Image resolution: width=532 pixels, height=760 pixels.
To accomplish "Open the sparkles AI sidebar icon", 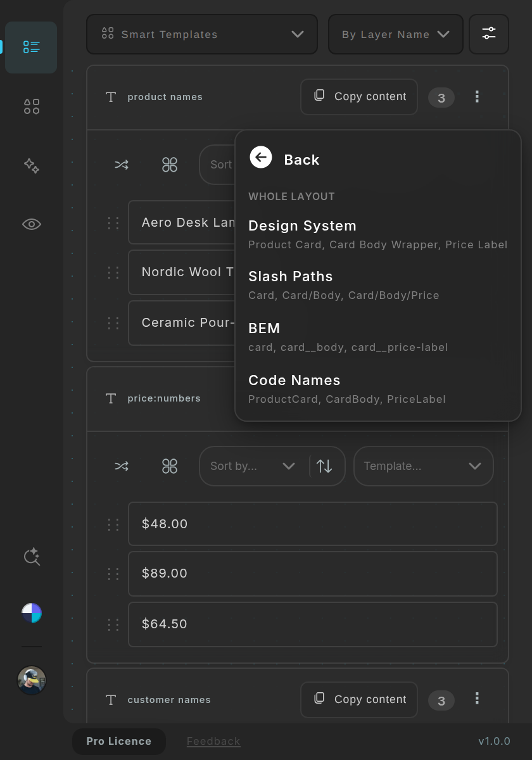I will 31,166.
